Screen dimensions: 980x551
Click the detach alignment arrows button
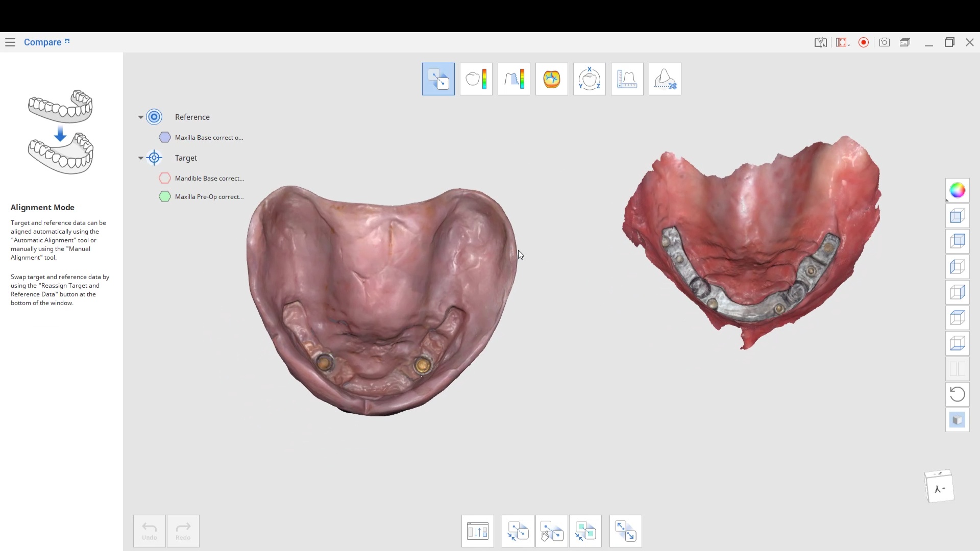click(x=625, y=531)
